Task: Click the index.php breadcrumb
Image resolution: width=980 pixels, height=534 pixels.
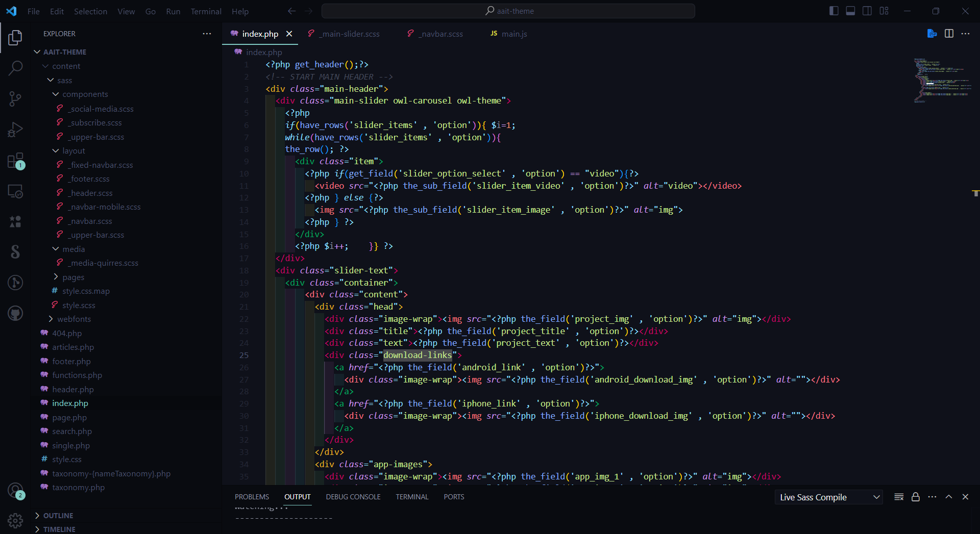Action: click(263, 52)
